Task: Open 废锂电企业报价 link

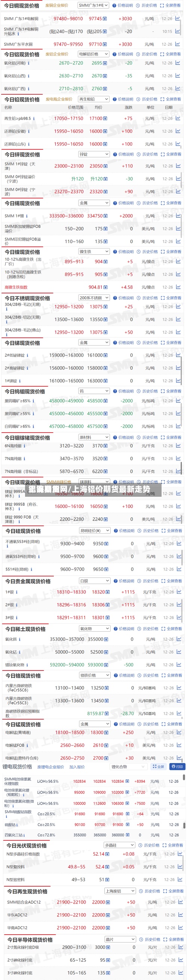Action: pyautogui.click(x=50, y=767)
